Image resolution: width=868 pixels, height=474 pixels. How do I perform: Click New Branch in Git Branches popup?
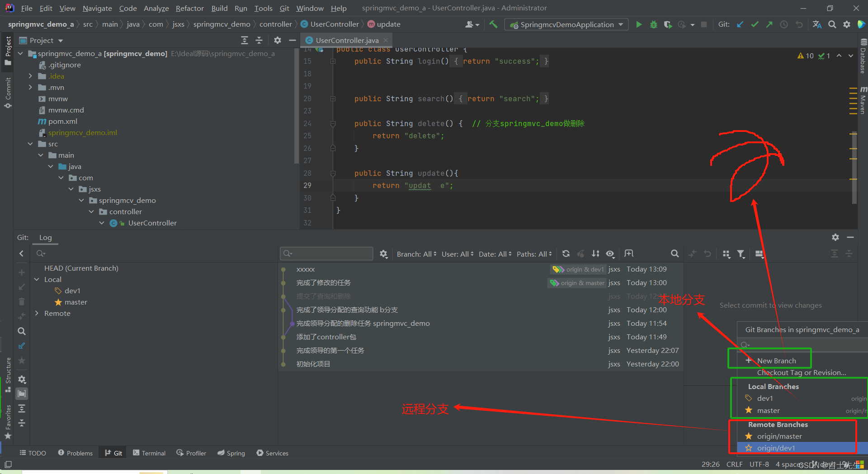pyautogui.click(x=776, y=361)
